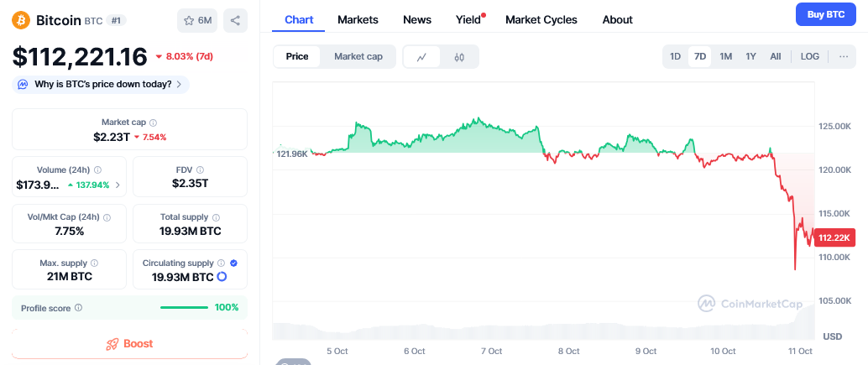This screenshot has width=868, height=365.
Task: Select the 1M time range
Action: (x=726, y=56)
